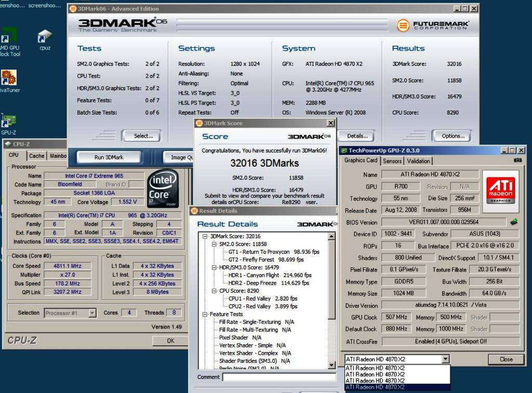The width and height of the screenshot is (532, 393).
Task: Click the Close button in GPU-Z
Action: click(506, 359)
